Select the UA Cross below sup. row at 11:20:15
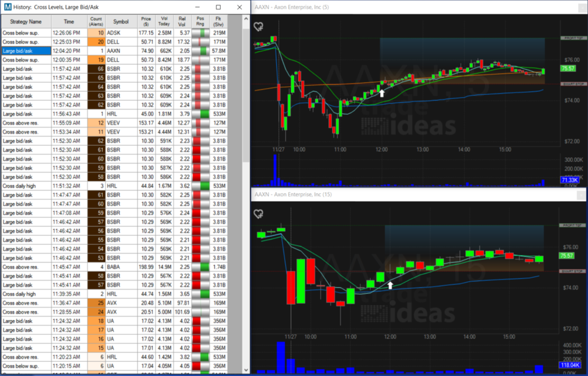This screenshot has width=588, height=376. pos(115,366)
